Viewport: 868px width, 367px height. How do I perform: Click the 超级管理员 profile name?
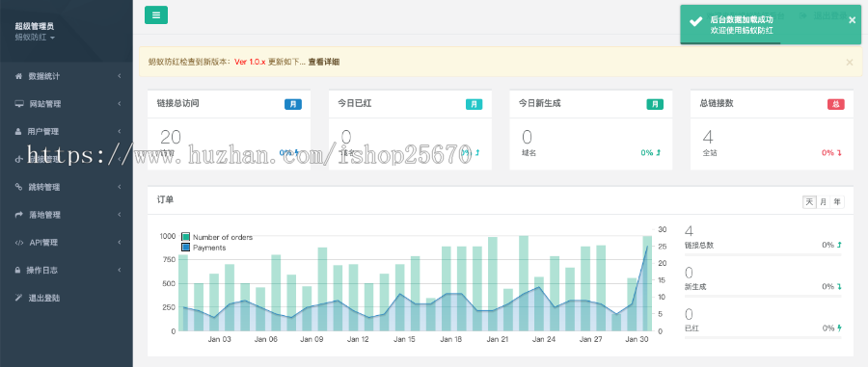35,26
